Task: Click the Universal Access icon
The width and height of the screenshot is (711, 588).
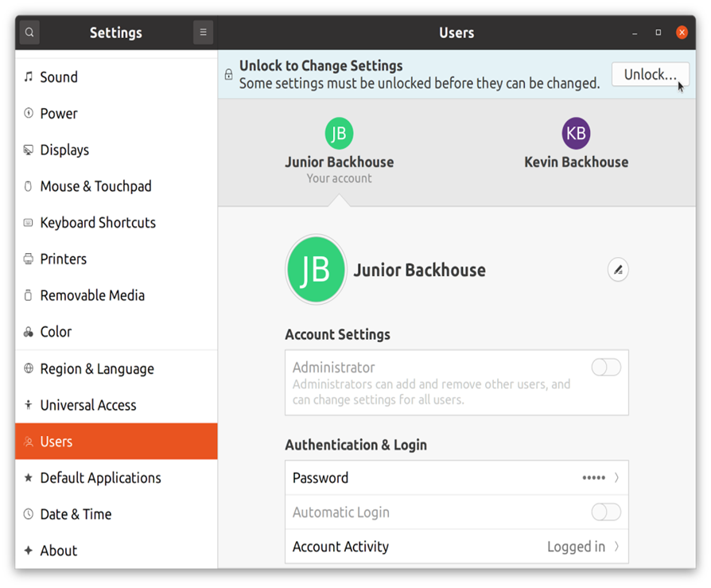Action: (x=29, y=405)
